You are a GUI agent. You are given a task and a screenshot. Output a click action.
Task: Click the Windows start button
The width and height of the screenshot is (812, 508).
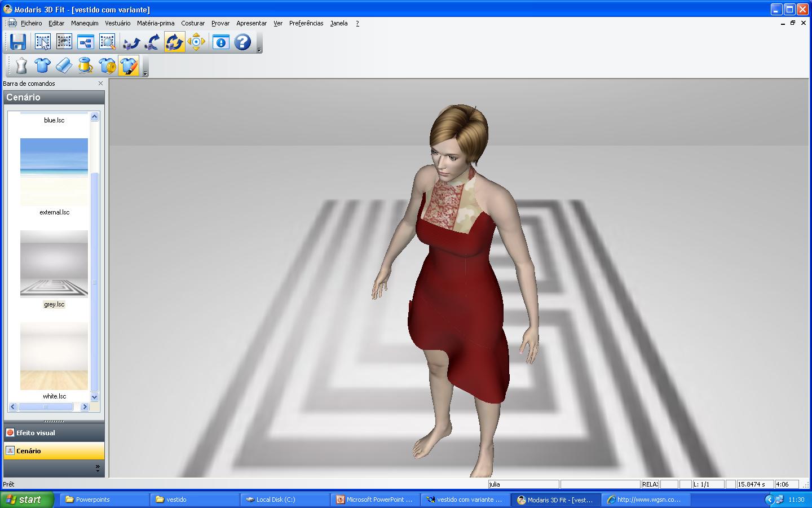pyautogui.click(x=27, y=500)
